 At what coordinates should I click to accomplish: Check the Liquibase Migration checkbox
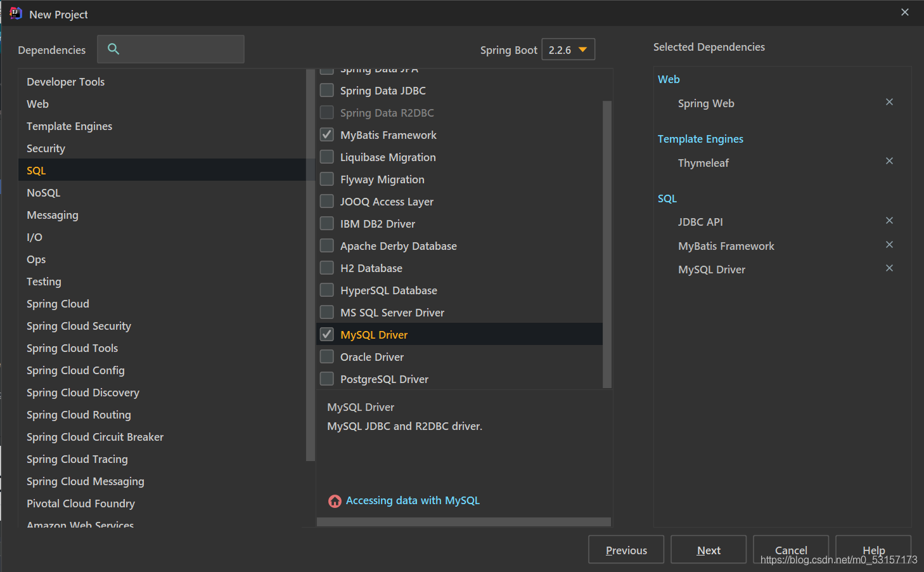(x=327, y=157)
